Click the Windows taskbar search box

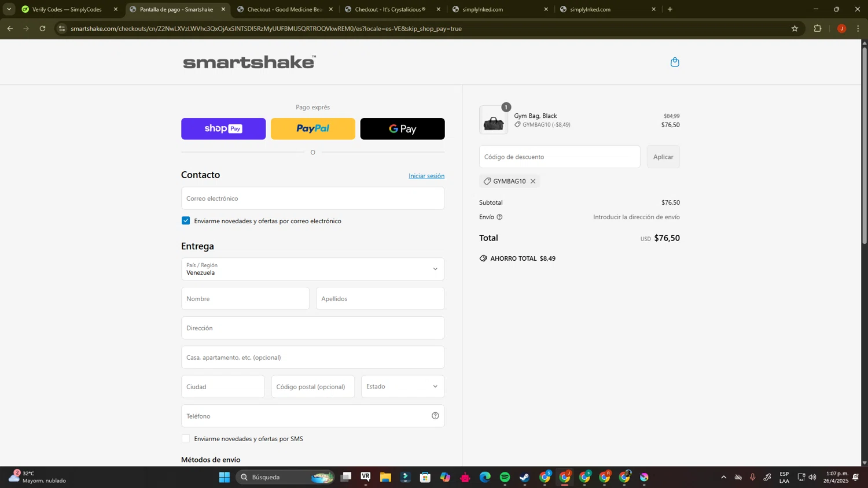tap(285, 477)
